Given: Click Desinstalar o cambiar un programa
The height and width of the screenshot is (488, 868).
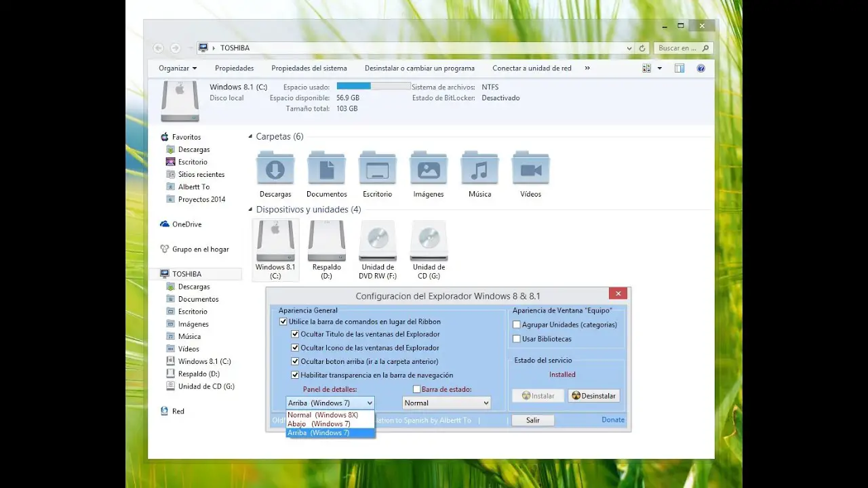Looking at the screenshot, I should pyautogui.click(x=420, y=68).
